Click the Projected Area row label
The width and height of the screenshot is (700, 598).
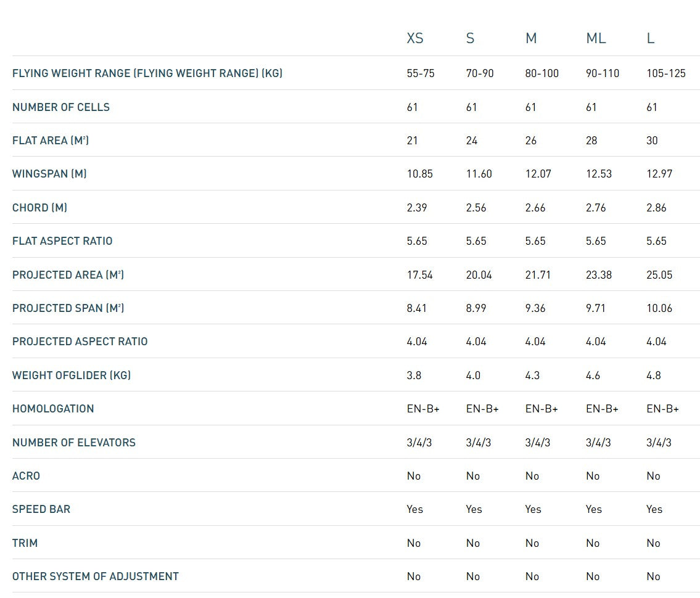pyautogui.click(x=68, y=275)
